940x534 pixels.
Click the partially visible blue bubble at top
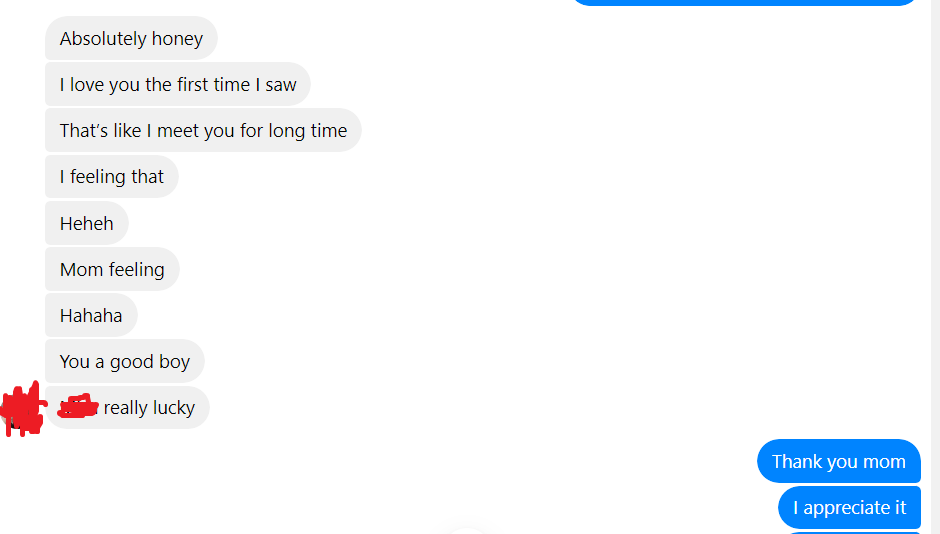coord(745,2)
